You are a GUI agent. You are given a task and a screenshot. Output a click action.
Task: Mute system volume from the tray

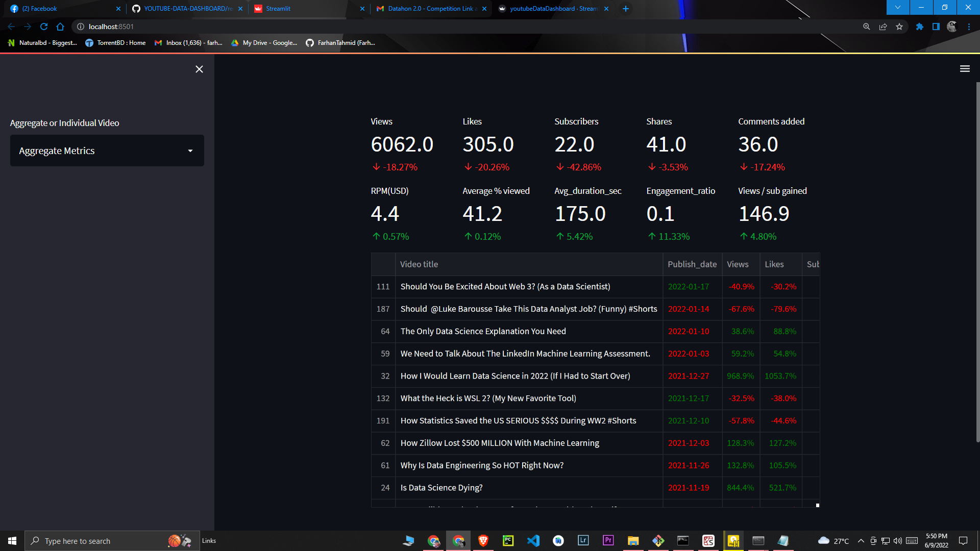point(897,541)
